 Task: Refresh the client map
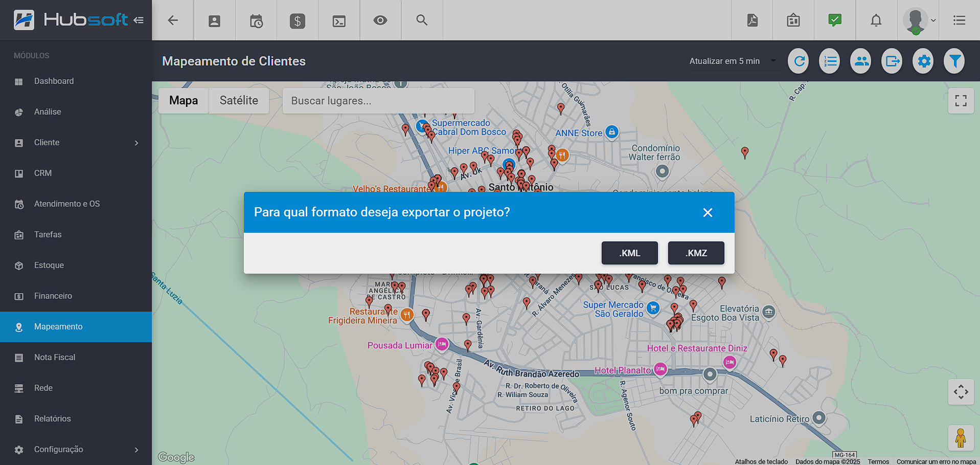tap(799, 61)
